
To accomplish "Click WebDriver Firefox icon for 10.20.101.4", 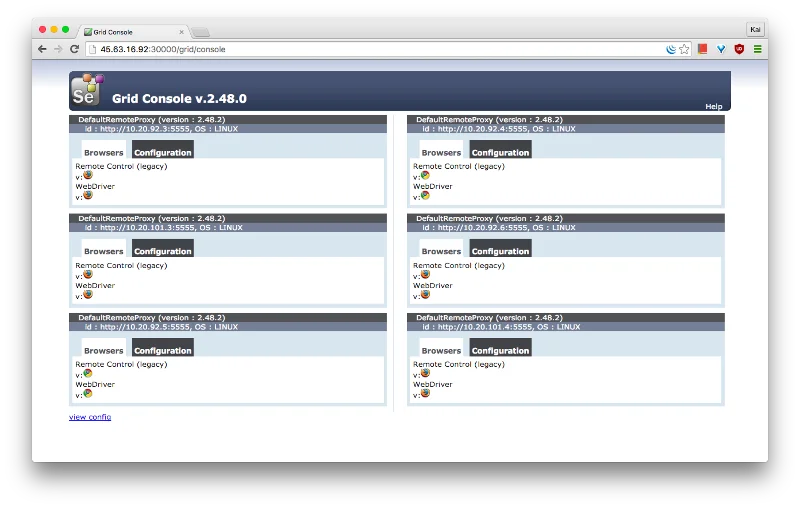I will pyautogui.click(x=425, y=393).
